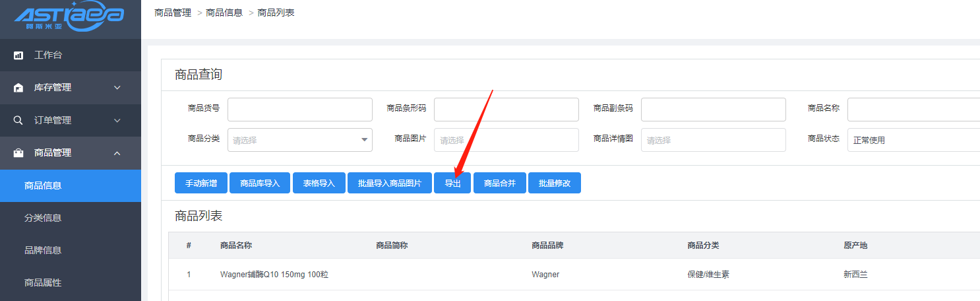Expand the 库存管理 menu chevron
This screenshot has width=980, height=301.
pos(117,88)
